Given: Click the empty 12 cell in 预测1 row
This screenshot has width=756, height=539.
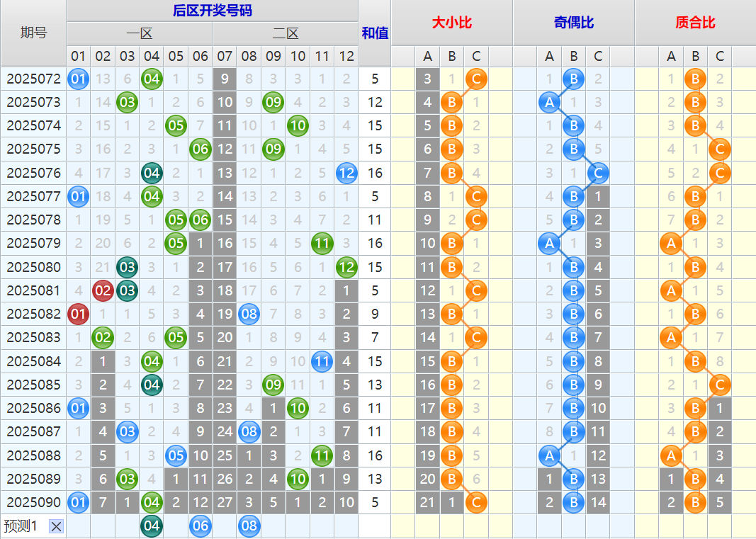Looking at the screenshot, I should pos(346,526).
